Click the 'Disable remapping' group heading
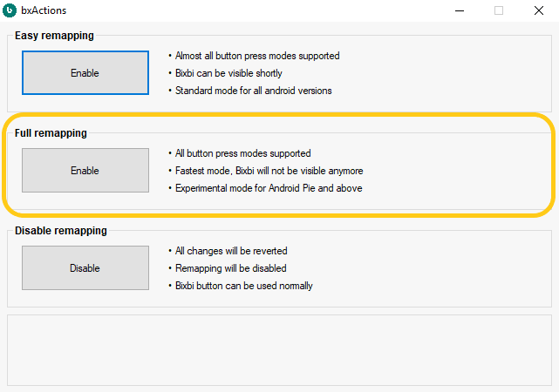Viewport: 559px width, 392px height. 60,231
